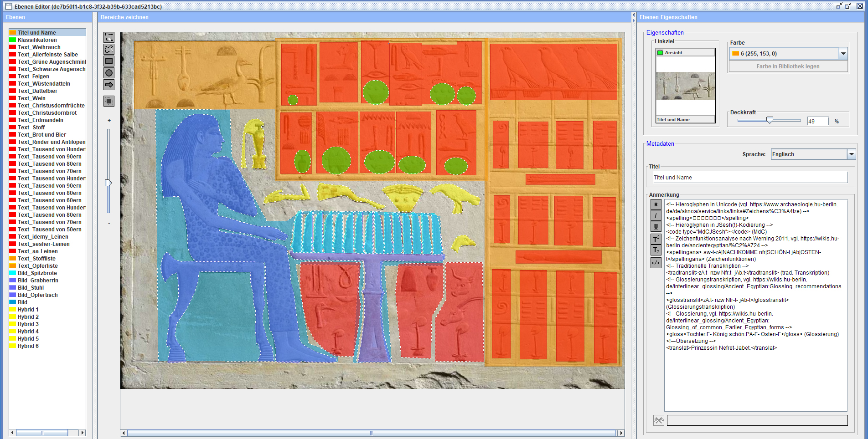Apply underline formatting in Anmerkung
The height and width of the screenshot is (439, 868).
[656, 226]
